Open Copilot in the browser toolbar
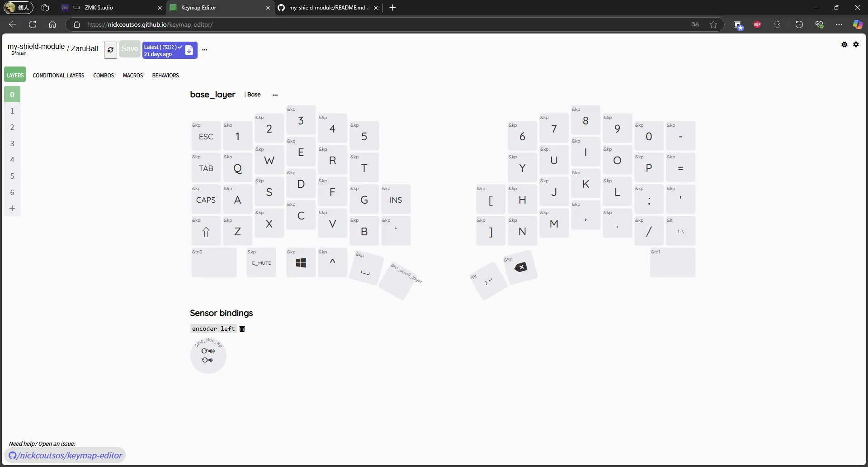The image size is (868, 467). 858,24
